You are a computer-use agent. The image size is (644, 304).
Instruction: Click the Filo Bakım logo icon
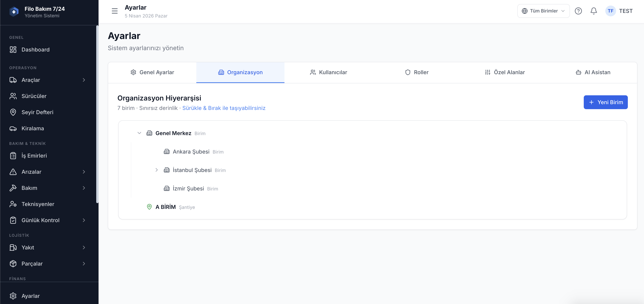coord(14,12)
